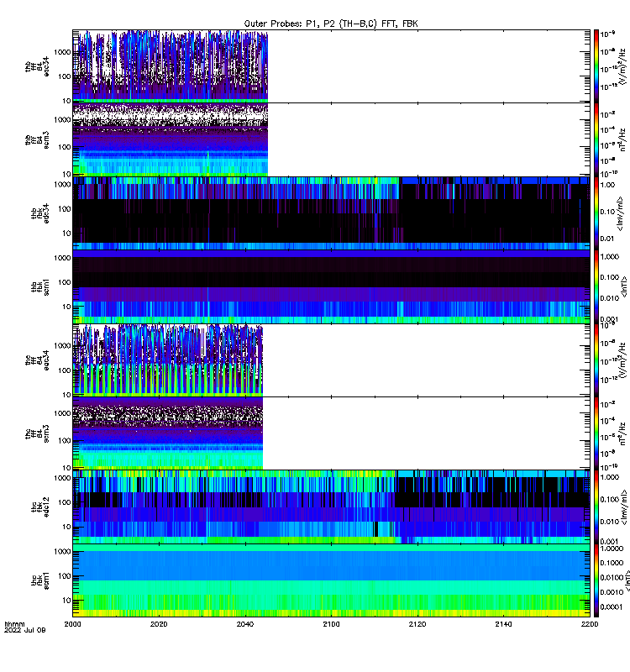Viewport: 630px width, 672px height.
Task: Click the 2020 time axis tick label
Action: pos(159,624)
